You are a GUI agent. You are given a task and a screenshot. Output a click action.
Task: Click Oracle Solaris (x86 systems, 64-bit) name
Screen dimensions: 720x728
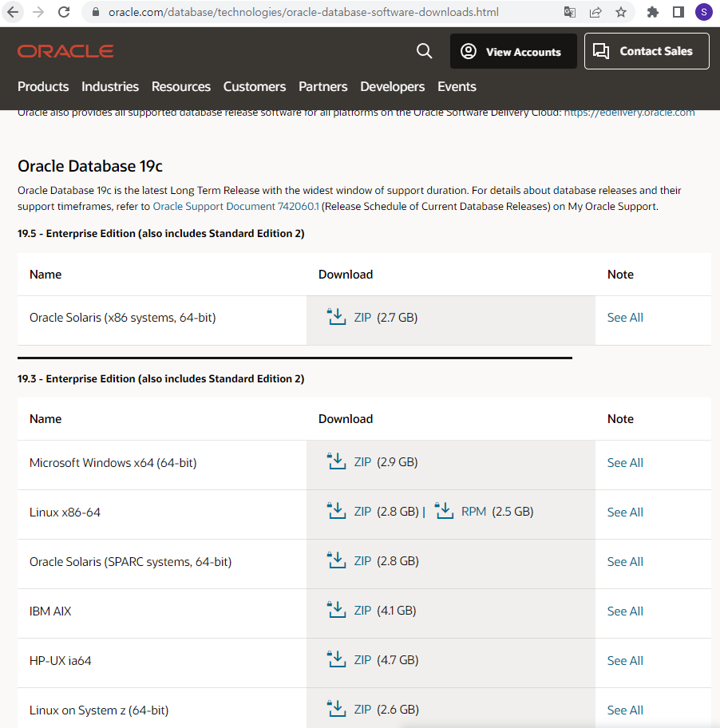pos(123,318)
